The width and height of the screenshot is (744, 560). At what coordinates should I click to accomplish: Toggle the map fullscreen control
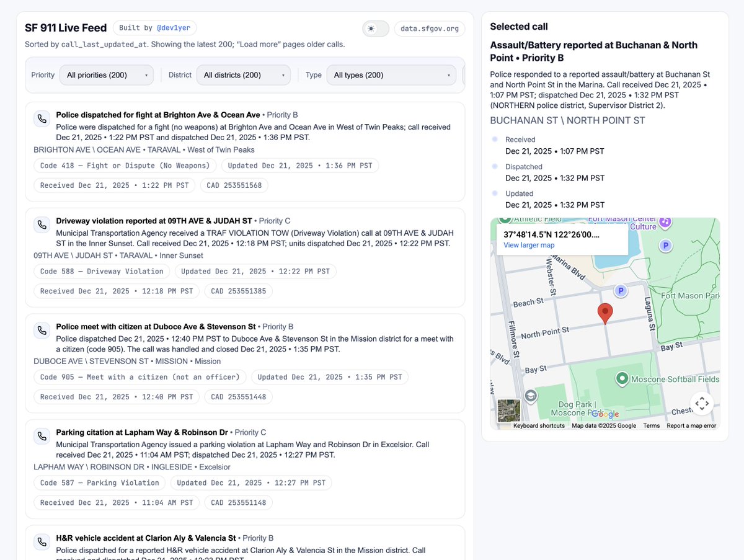click(702, 404)
